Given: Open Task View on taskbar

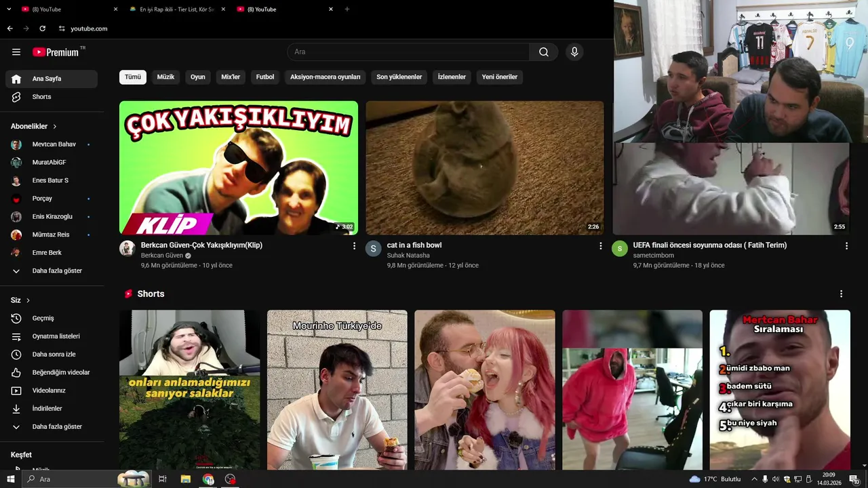Looking at the screenshot, I should 163,479.
